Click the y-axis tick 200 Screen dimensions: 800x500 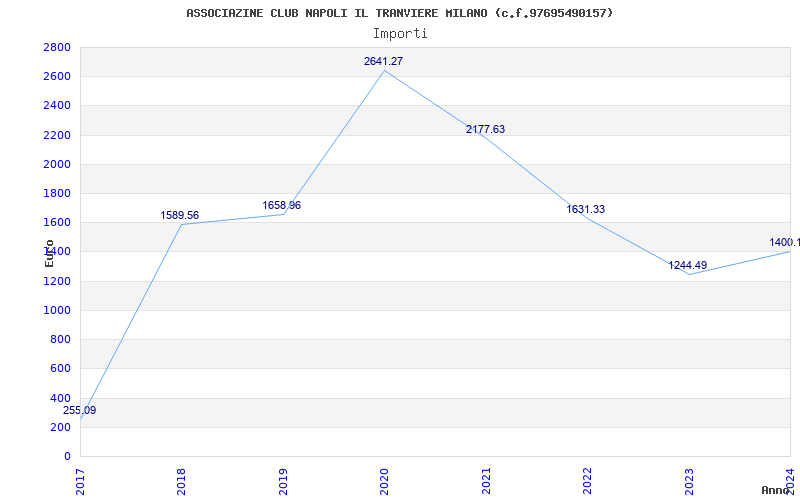click(x=61, y=427)
